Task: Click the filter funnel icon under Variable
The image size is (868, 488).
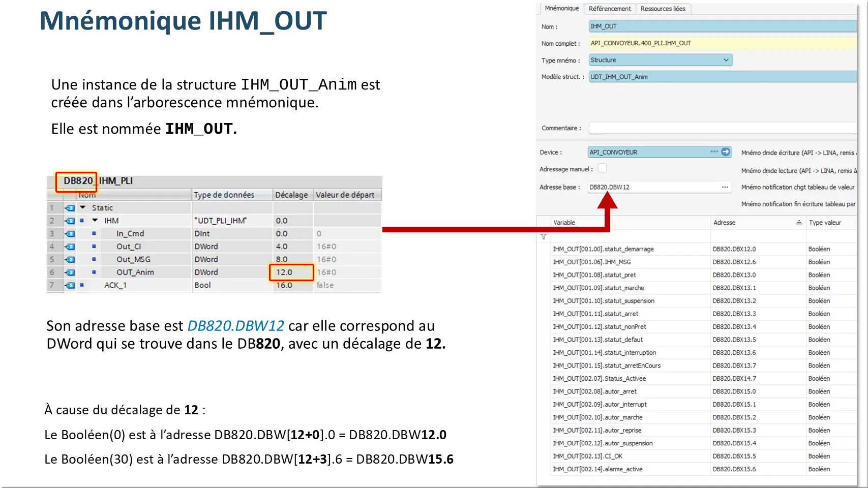Action: coord(544,236)
